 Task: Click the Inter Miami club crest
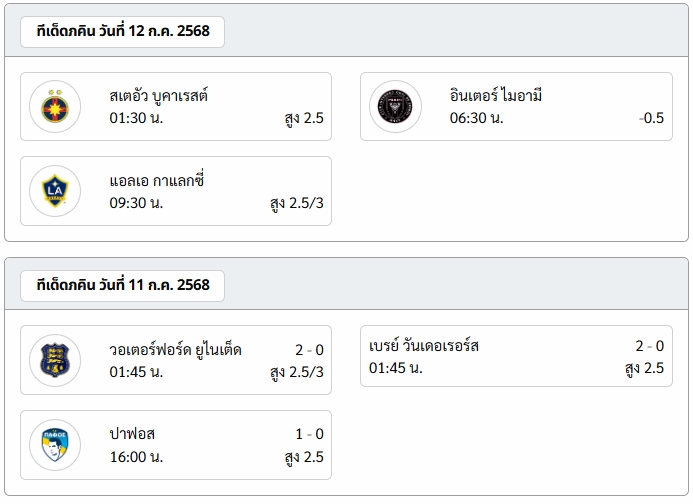point(395,107)
